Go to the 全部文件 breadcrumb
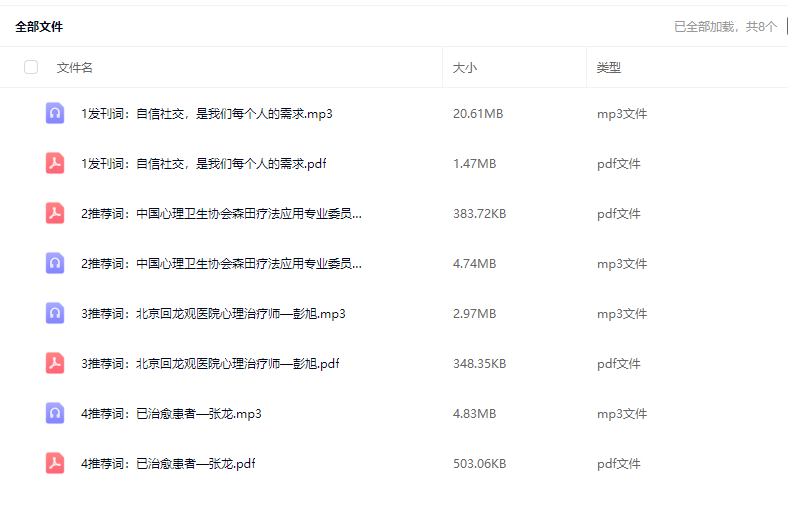This screenshot has height=525, width=788. [39, 27]
